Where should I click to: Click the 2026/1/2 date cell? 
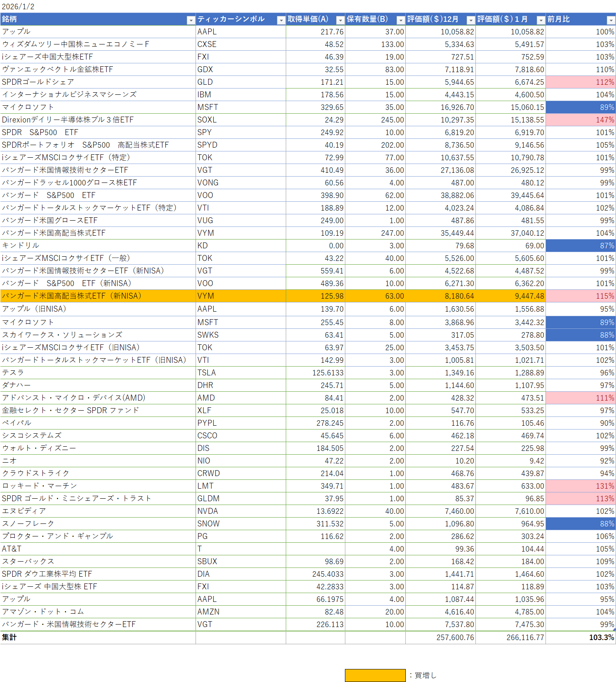[18, 7]
